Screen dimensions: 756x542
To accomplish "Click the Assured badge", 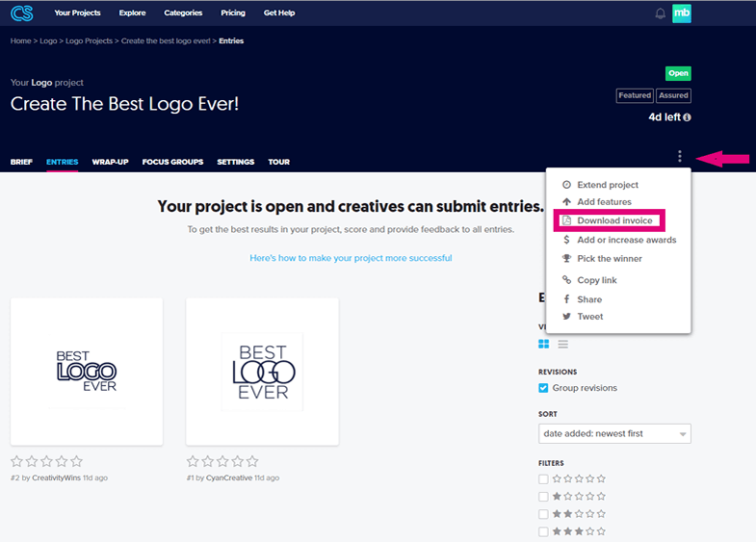I will click(673, 95).
